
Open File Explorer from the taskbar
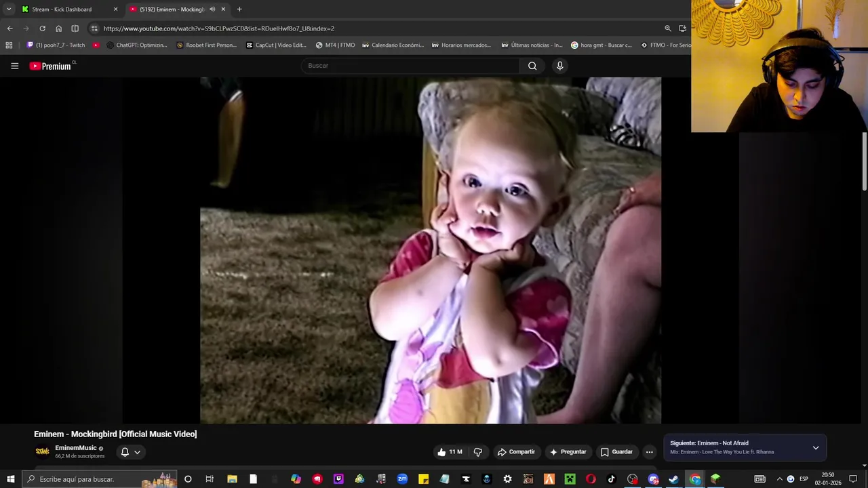coord(232,479)
